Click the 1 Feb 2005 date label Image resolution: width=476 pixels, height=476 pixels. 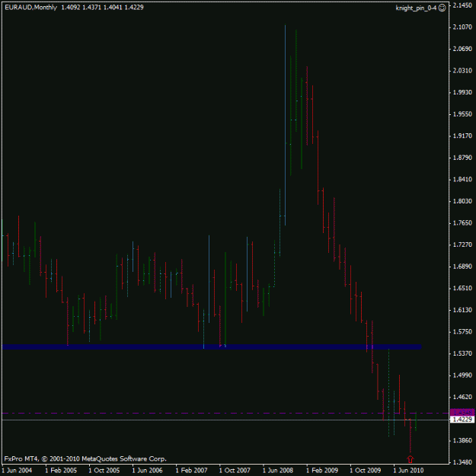click(61, 471)
